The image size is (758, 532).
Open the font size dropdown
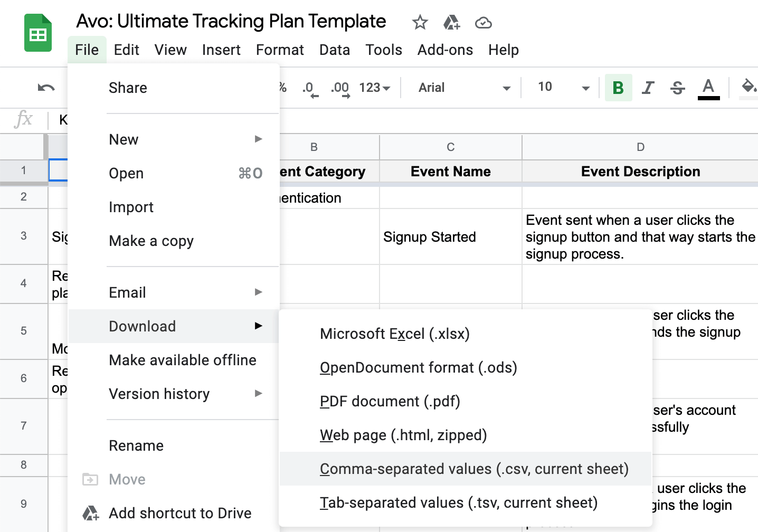coord(561,88)
